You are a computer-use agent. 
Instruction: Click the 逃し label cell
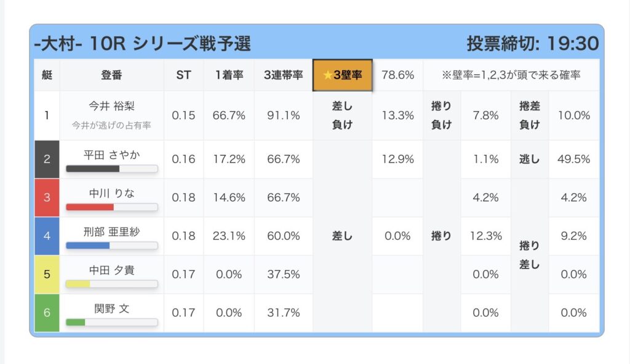coord(530,159)
